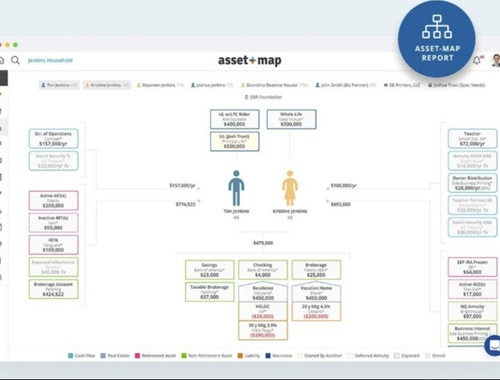Open the Annuity GMIB $14,000/yr card
Image resolution: width=500 pixels, height=380 pixels.
[x=472, y=161]
